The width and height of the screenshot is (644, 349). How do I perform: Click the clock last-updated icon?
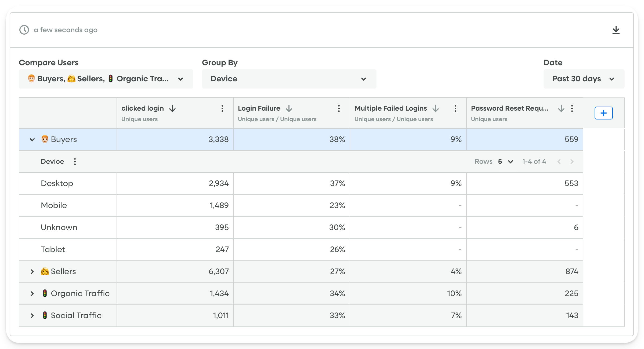pos(24,30)
